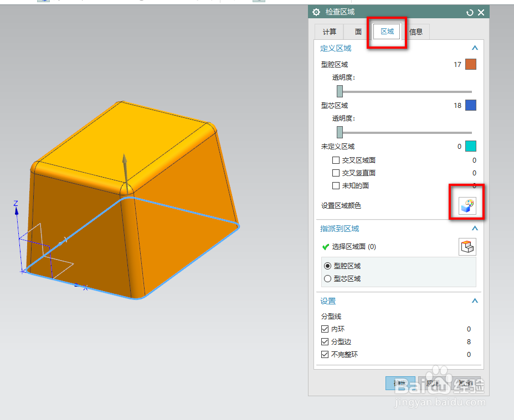Click the 确定 button
514x420 pixels.
[400, 383]
